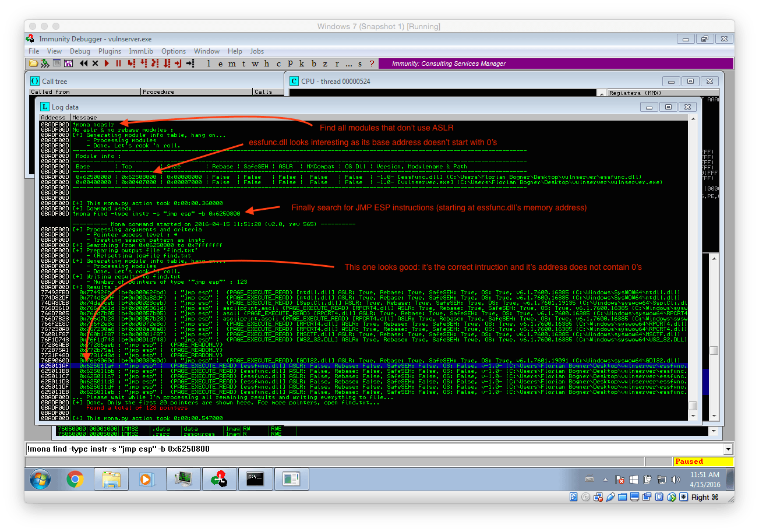Image resolution: width=759 pixels, height=532 pixels.
Task: Show call stack with 'k' button
Action: [302, 64]
